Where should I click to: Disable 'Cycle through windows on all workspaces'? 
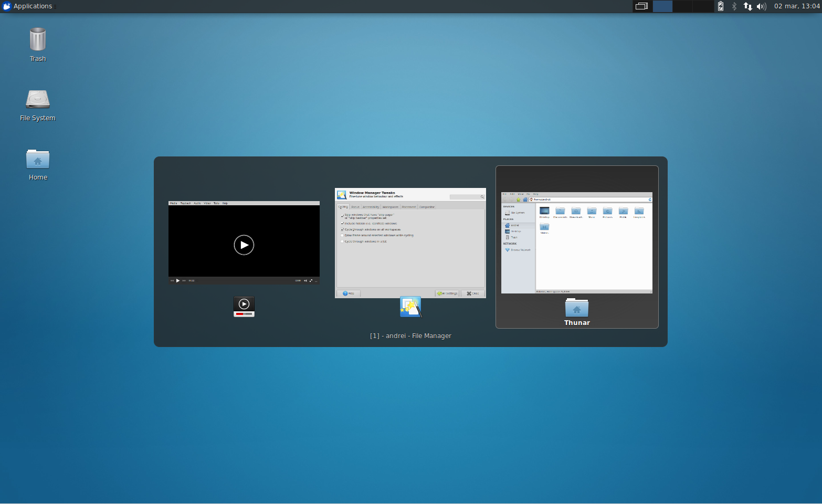(342, 229)
